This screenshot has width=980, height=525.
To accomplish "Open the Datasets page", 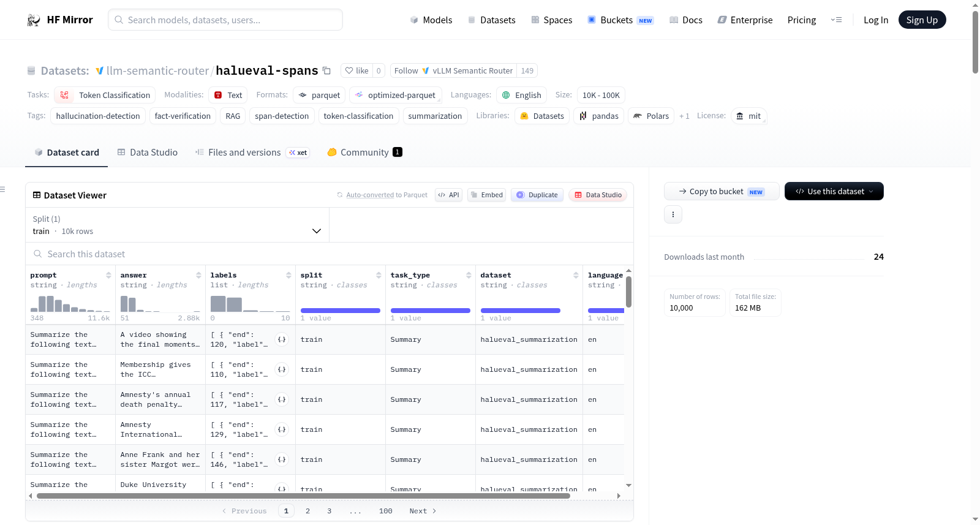I will pyautogui.click(x=492, y=20).
